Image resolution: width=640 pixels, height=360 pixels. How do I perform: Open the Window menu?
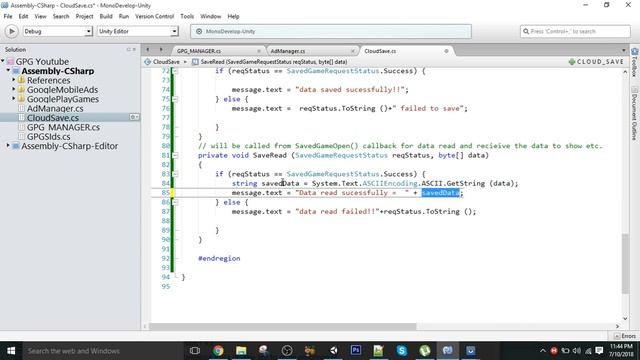(210, 16)
